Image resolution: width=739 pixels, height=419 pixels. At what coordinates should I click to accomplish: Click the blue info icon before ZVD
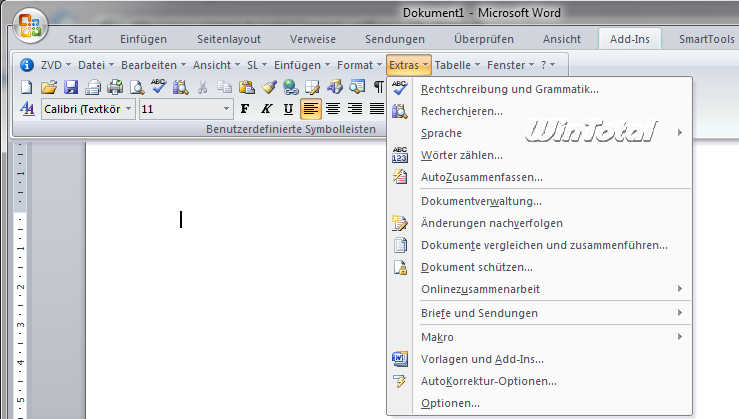[x=27, y=65]
